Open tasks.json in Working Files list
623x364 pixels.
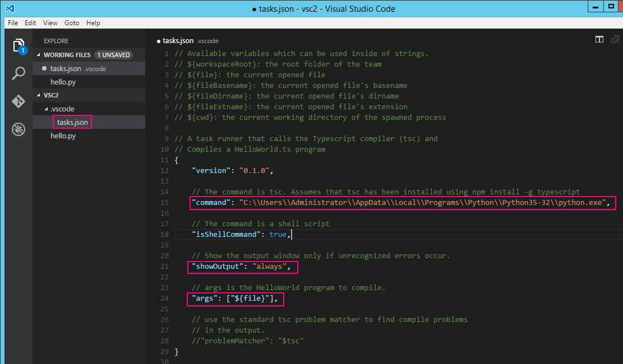(89, 68)
